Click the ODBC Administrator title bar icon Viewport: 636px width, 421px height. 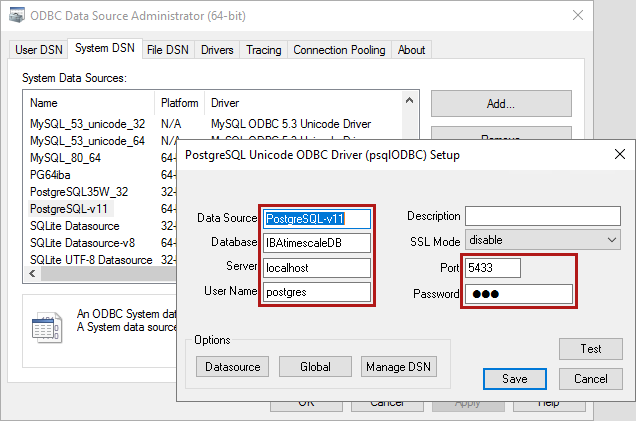17,15
